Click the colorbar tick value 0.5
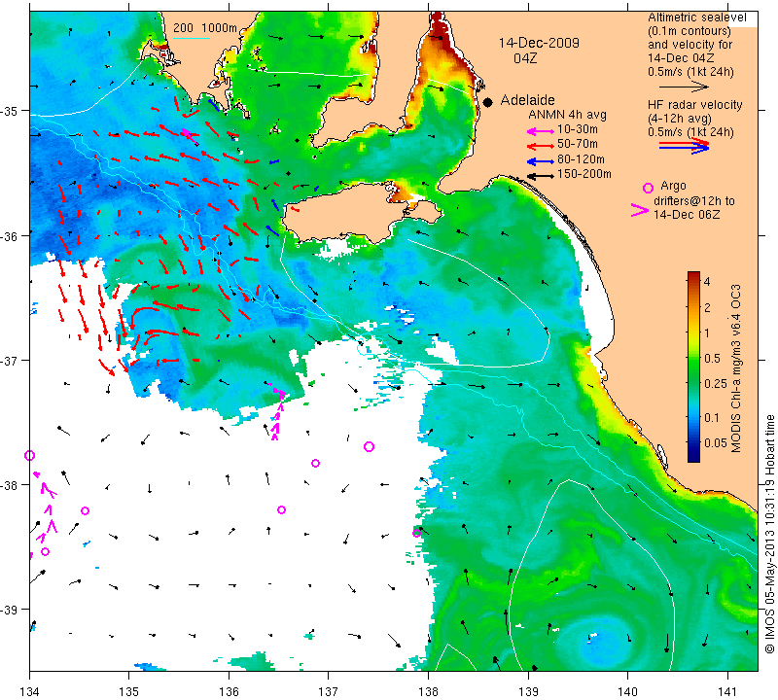778x700 pixels. point(712,358)
